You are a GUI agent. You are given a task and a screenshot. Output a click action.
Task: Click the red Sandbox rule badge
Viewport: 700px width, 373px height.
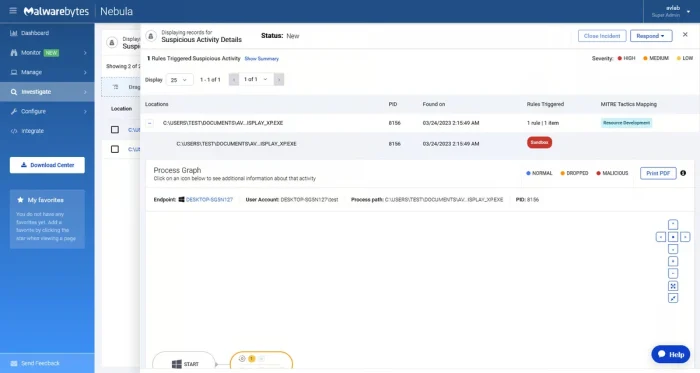(x=539, y=142)
